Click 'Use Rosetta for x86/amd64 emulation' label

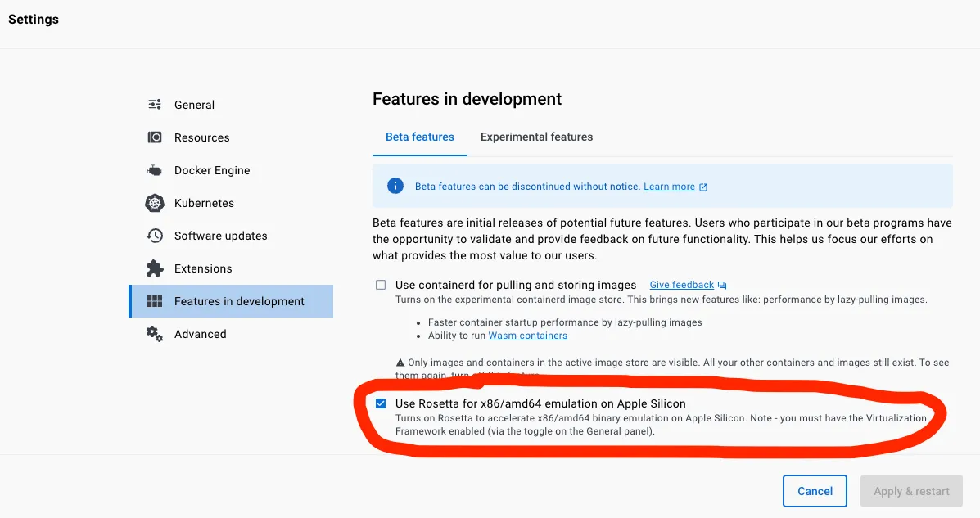(540, 403)
